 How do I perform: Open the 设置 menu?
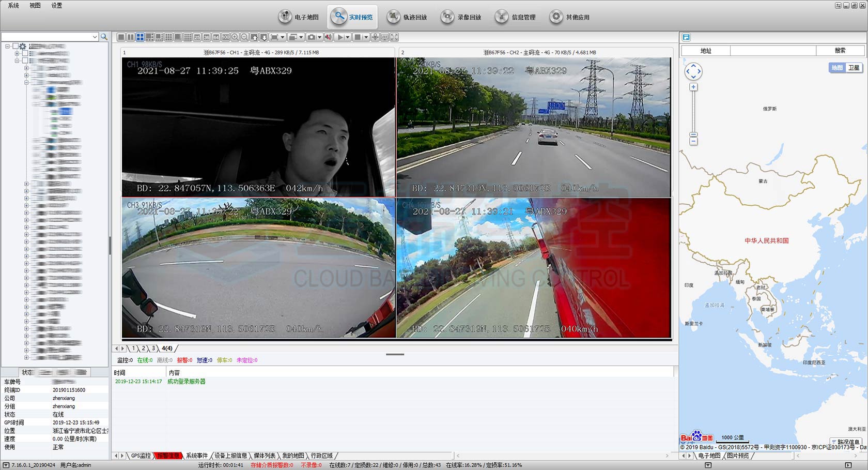pyautogui.click(x=57, y=6)
